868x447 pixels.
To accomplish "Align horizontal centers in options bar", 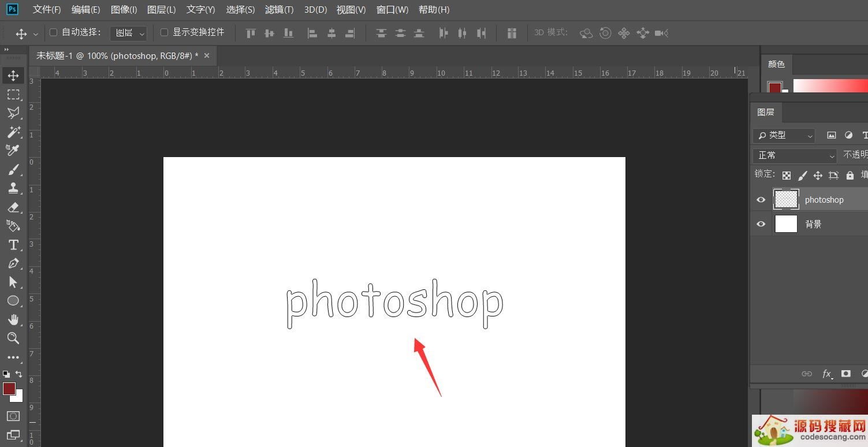I will tap(331, 33).
